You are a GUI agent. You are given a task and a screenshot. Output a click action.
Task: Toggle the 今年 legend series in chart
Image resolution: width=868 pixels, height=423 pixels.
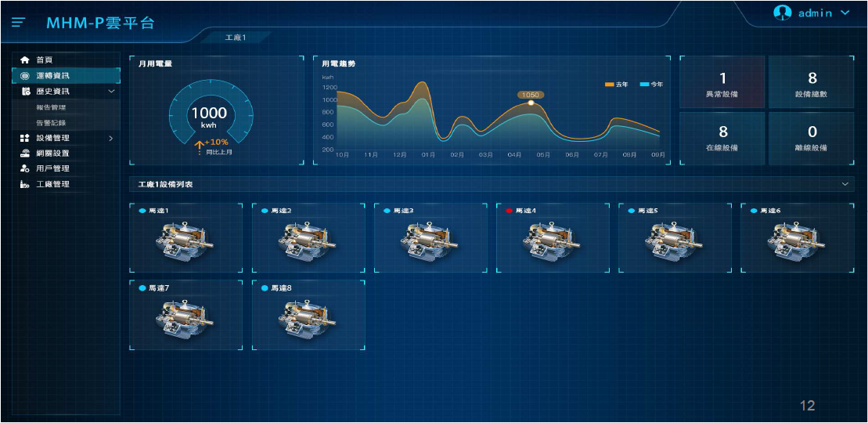(650, 84)
